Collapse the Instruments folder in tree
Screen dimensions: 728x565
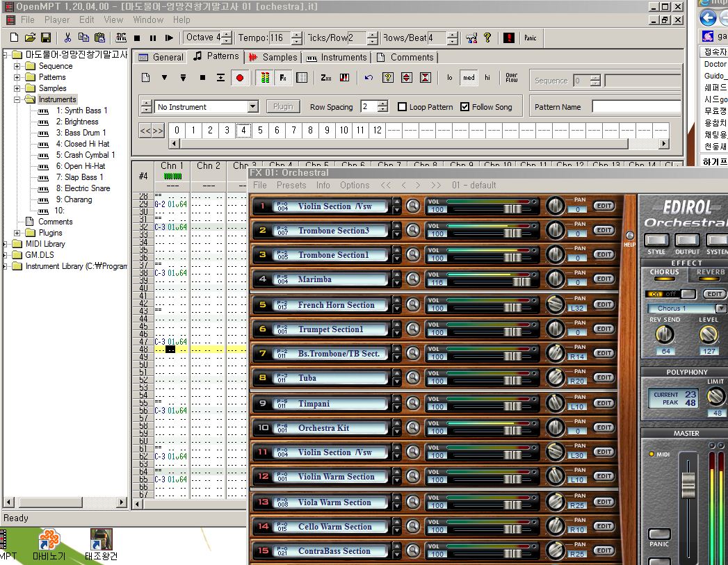pyautogui.click(x=17, y=99)
